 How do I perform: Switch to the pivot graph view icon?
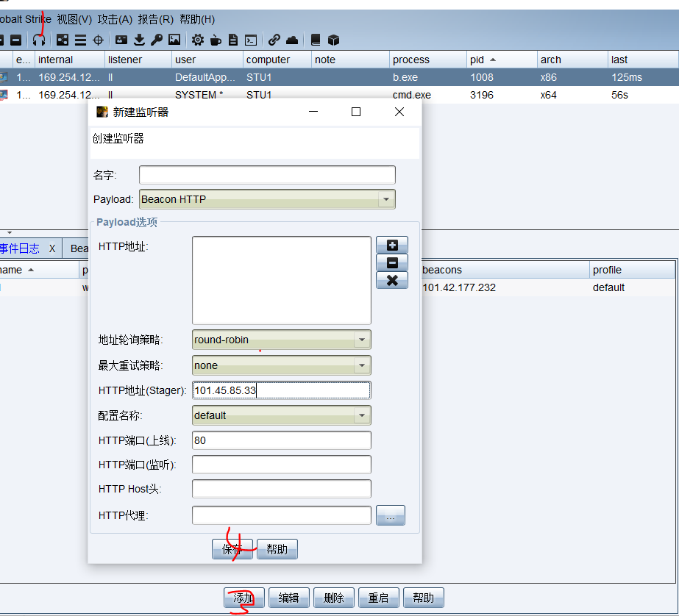[63, 40]
